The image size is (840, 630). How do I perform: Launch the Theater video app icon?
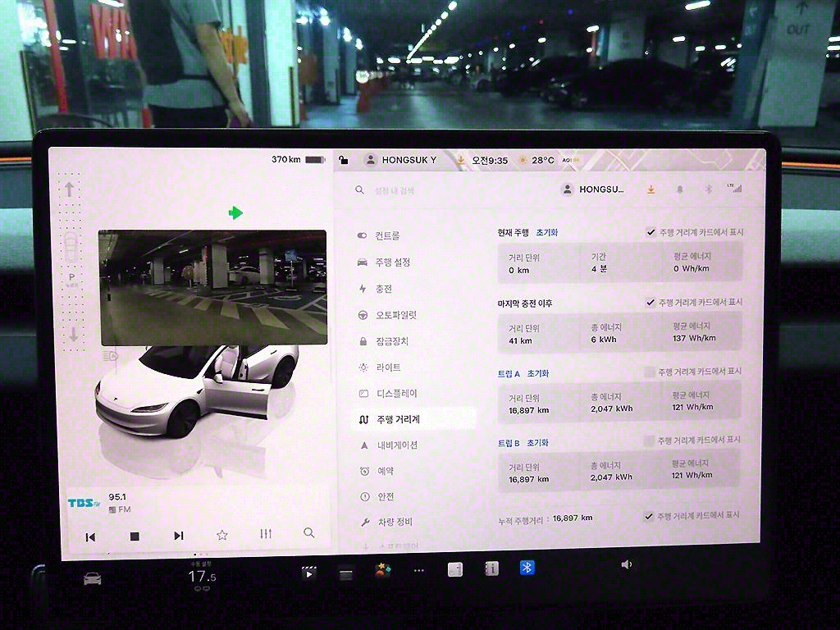click(x=308, y=573)
